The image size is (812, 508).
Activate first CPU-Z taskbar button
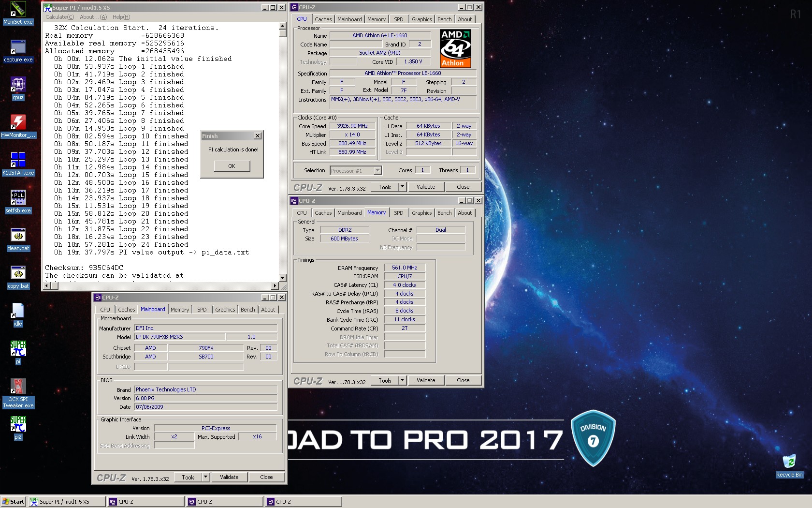coord(145,502)
